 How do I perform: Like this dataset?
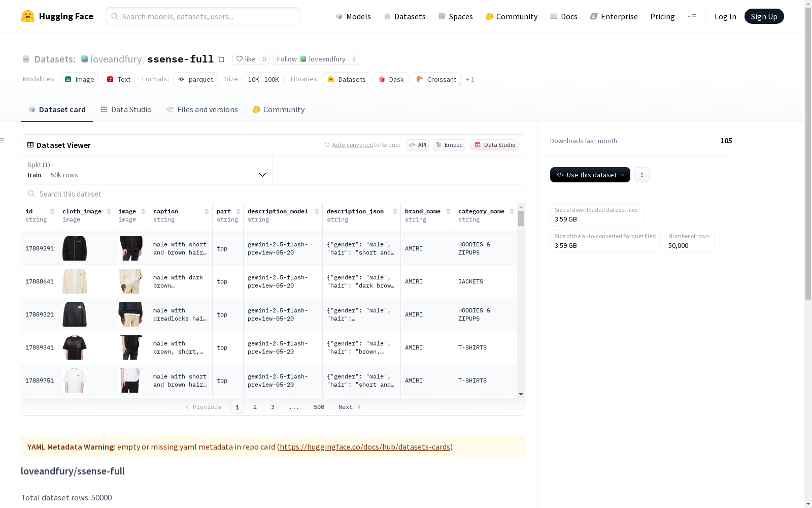tap(246, 59)
